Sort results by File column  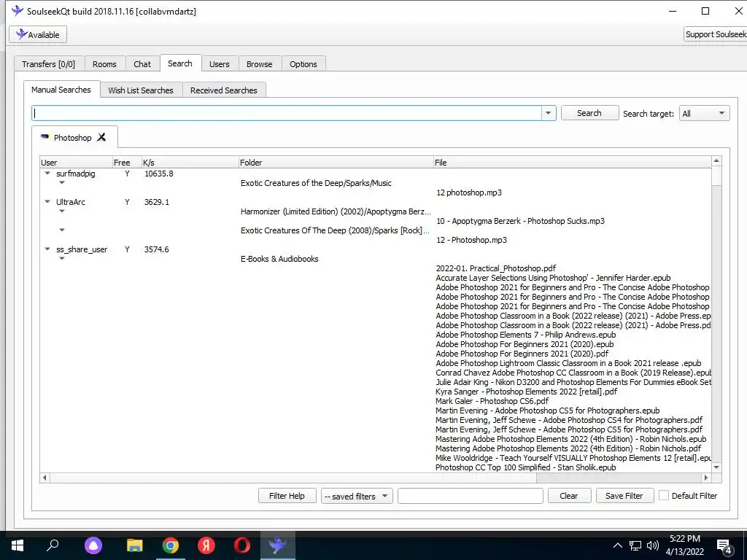(x=572, y=163)
